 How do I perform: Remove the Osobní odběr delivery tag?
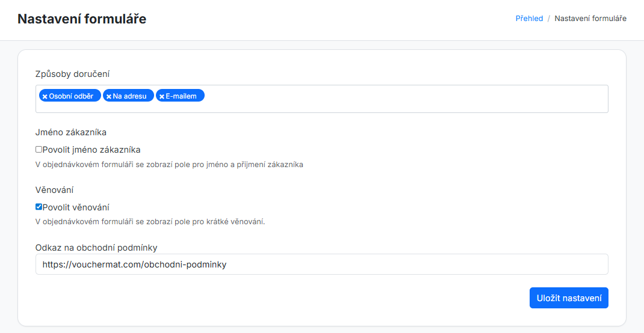click(45, 96)
